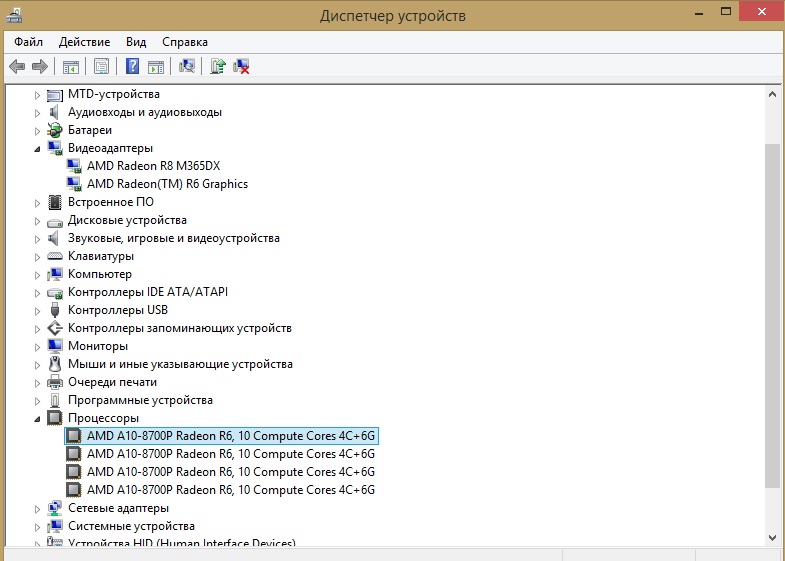Open the Действие menu
Image resolution: width=785 pixels, height=561 pixels.
tap(84, 42)
